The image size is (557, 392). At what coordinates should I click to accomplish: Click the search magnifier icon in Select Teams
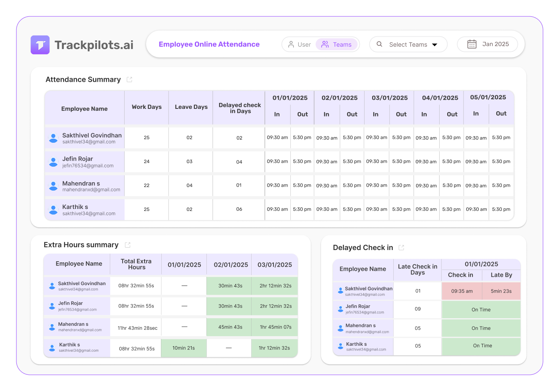coord(379,44)
